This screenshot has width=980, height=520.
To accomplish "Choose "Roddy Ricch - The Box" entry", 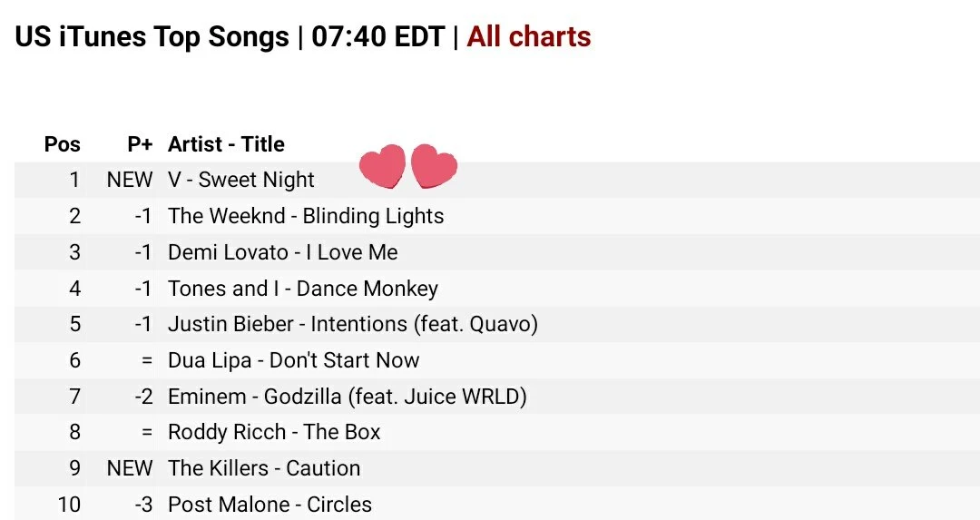I will (x=274, y=432).
